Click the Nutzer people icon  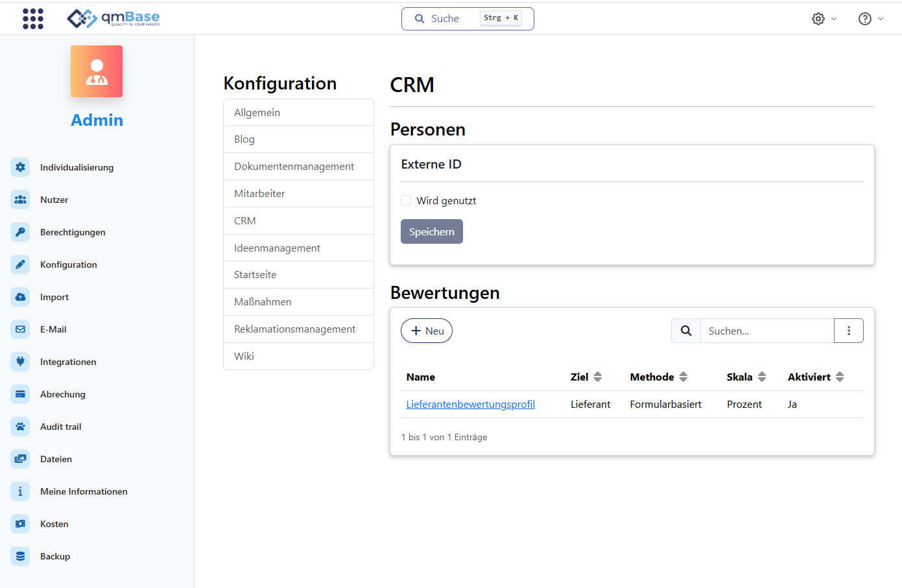tap(20, 200)
